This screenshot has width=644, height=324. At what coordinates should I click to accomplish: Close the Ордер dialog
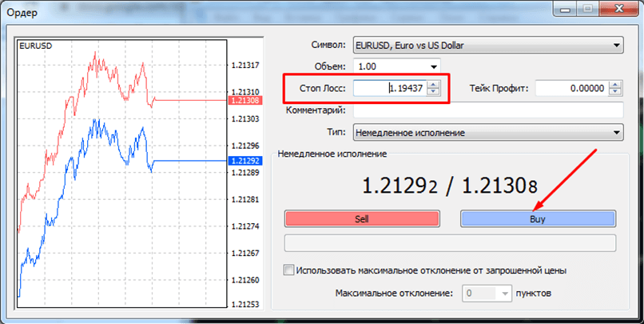618,9
